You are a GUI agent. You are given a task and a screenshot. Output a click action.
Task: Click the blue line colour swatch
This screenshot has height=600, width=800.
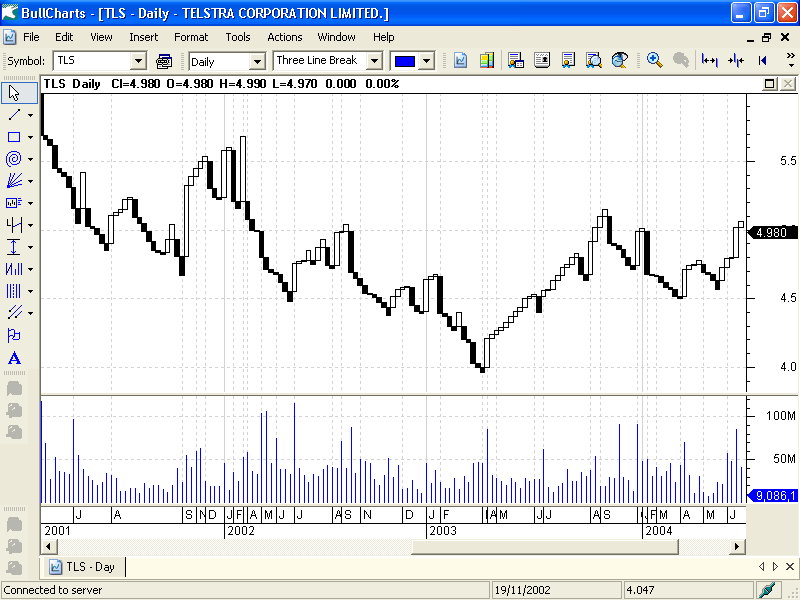pyautogui.click(x=405, y=61)
